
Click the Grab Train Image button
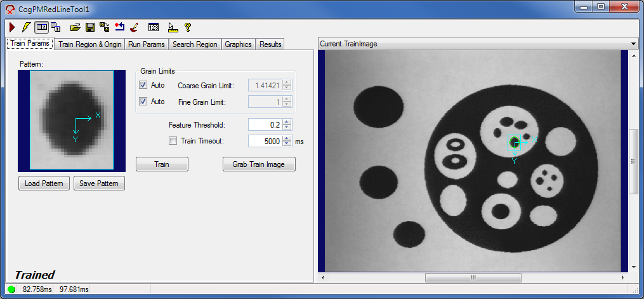259,164
